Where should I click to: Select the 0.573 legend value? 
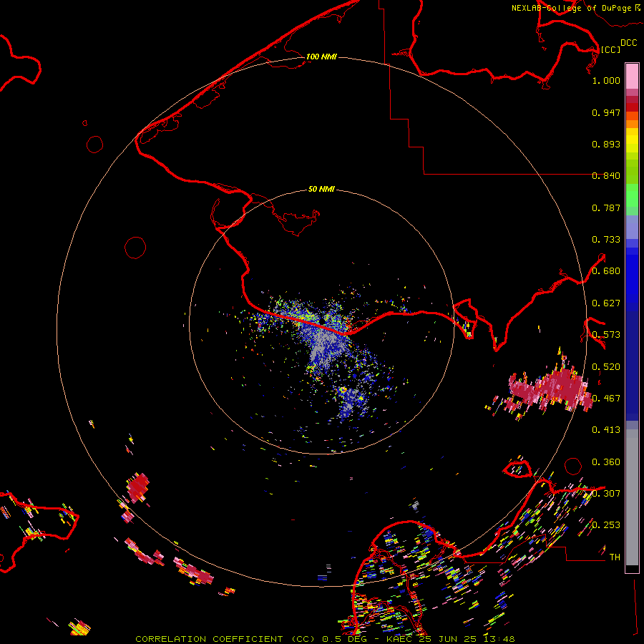coord(606,335)
